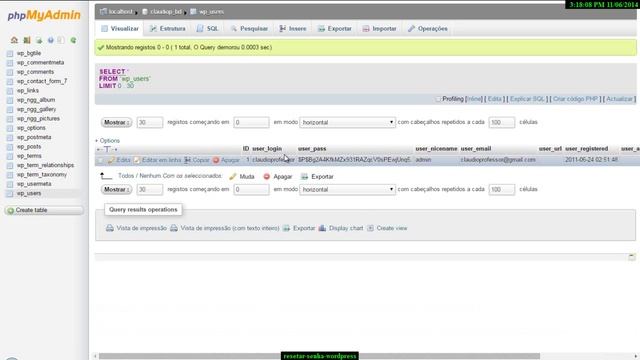Select wp_contact_form_7 in table list
The image size is (640, 360).
(42, 81)
